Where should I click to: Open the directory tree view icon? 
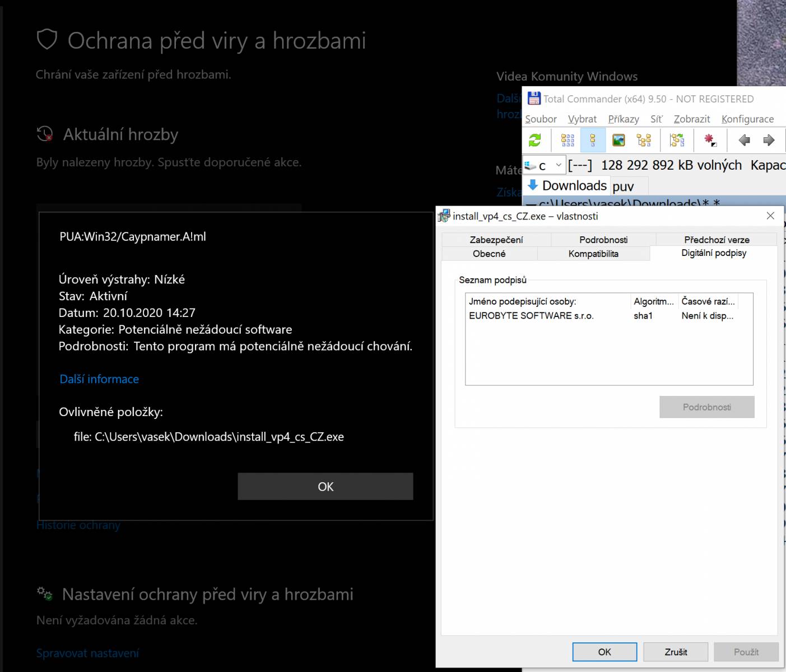[644, 140]
